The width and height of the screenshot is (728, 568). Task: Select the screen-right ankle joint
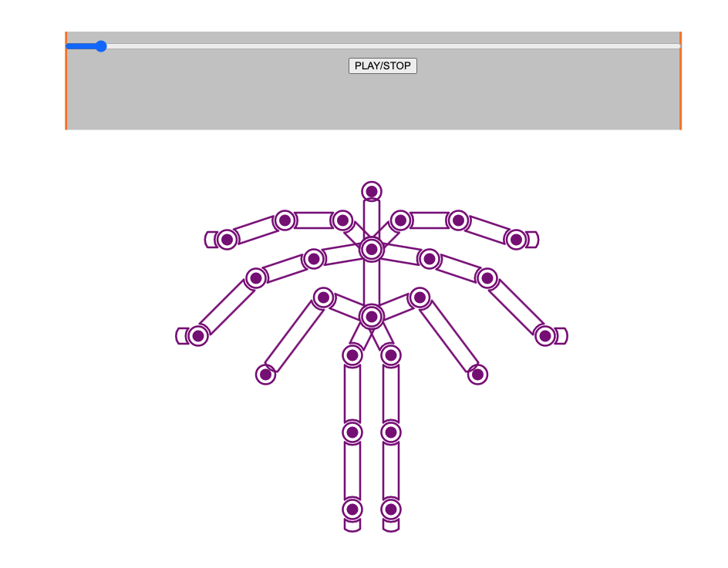(391, 509)
